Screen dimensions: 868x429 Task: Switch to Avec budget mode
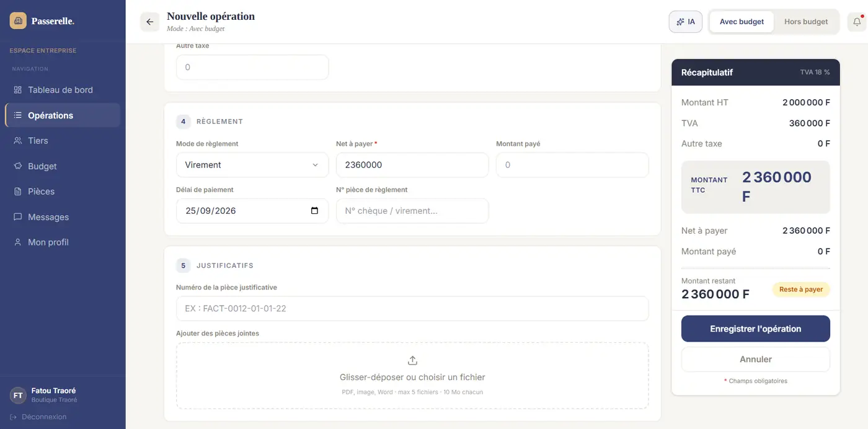742,22
